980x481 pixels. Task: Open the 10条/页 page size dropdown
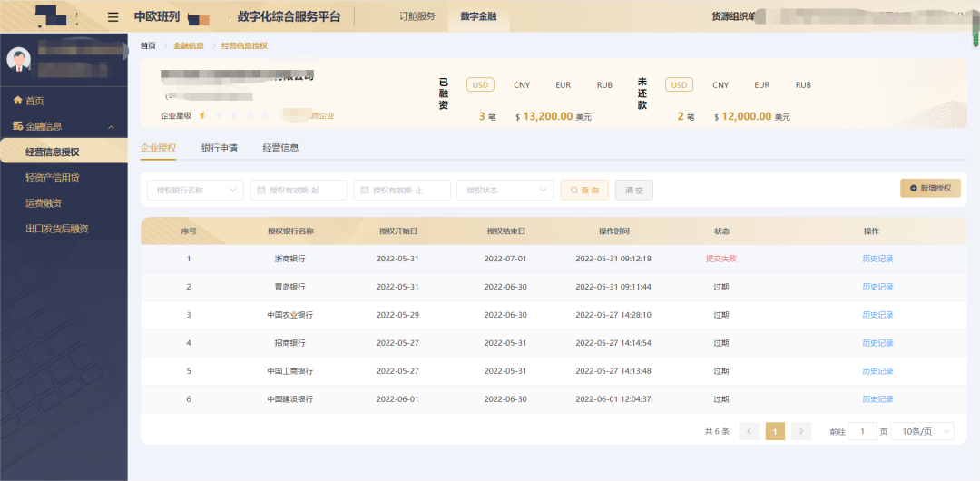tap(923, 431)
